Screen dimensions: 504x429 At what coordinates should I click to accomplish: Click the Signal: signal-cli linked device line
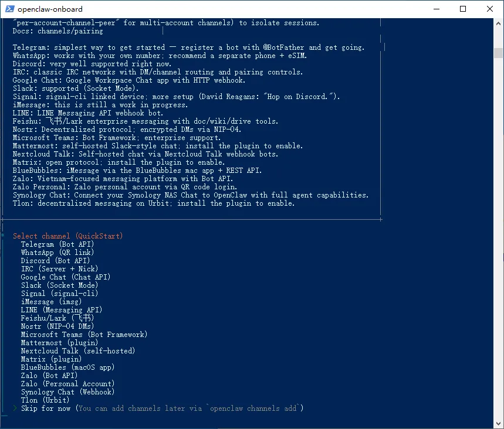pos(177,97)
